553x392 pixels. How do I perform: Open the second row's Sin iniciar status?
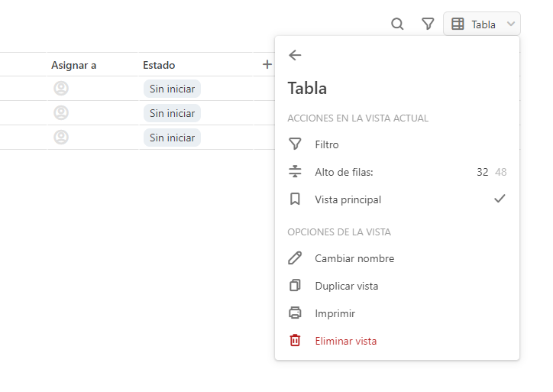(x=172, y=113)
